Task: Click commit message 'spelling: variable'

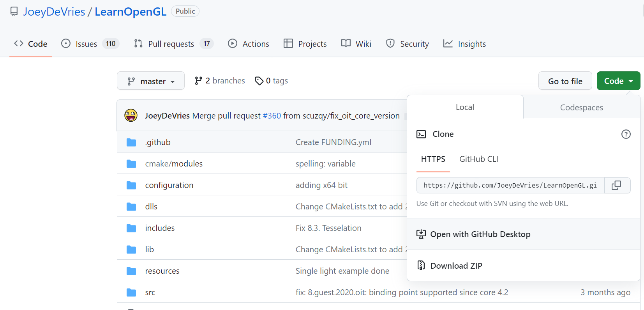Action: 326,164
